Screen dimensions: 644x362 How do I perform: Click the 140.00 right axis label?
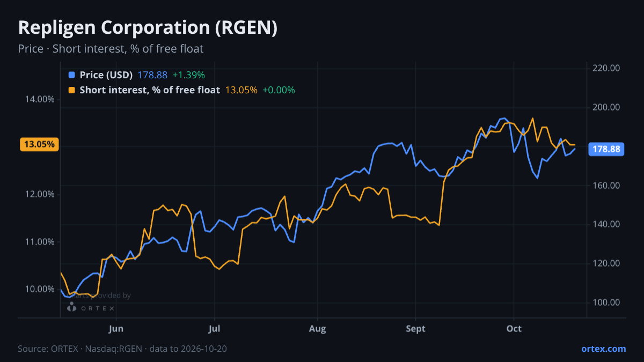pos(608,224)
